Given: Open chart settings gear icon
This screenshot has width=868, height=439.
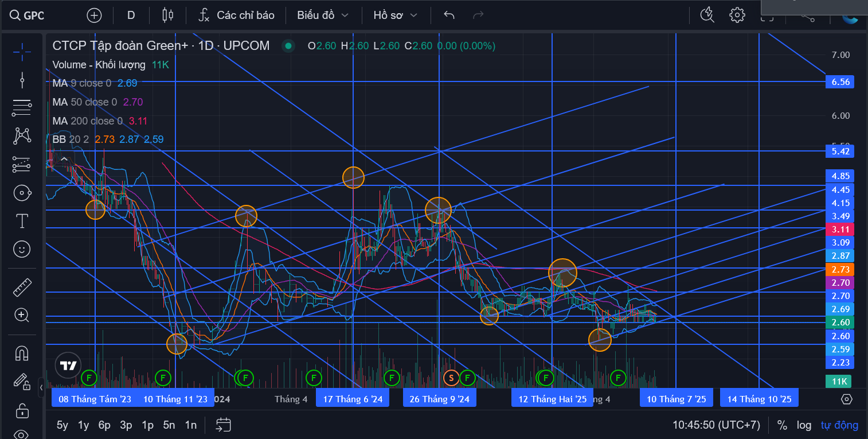Looking at the screenshot, I should click(737, 15).
